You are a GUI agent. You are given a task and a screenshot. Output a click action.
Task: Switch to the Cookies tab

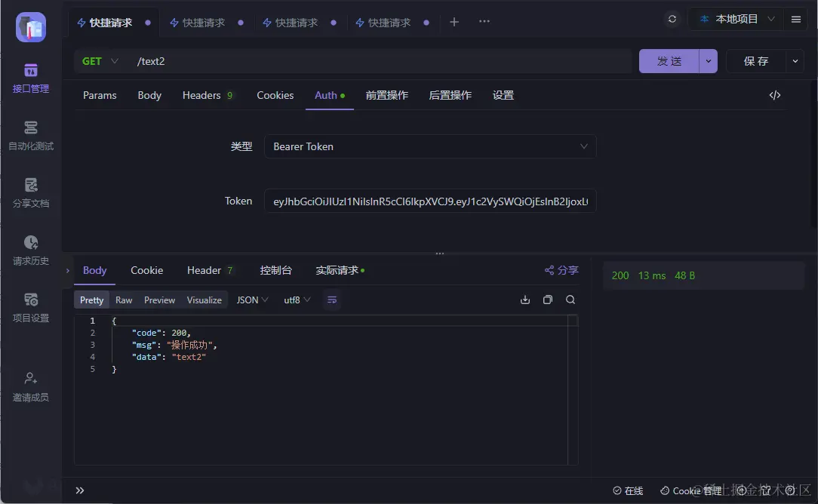point(275,95)
